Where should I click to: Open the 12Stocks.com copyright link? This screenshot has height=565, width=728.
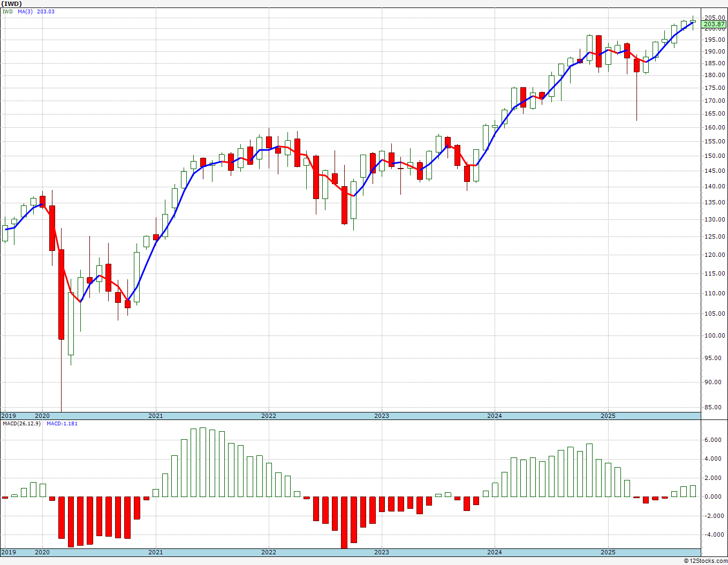coord(707,561)
